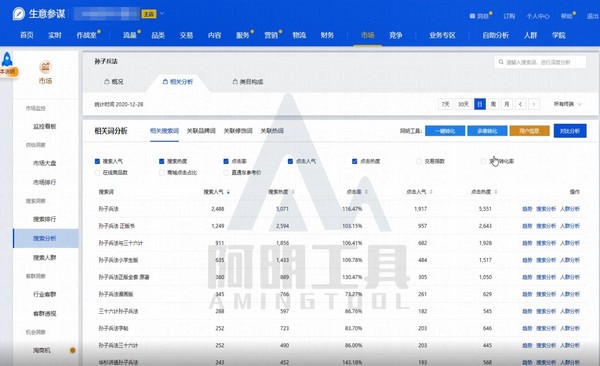The image size is (600, 366).
Task: Click the orange 用户信息 button
Action: [x=529, y=131]
